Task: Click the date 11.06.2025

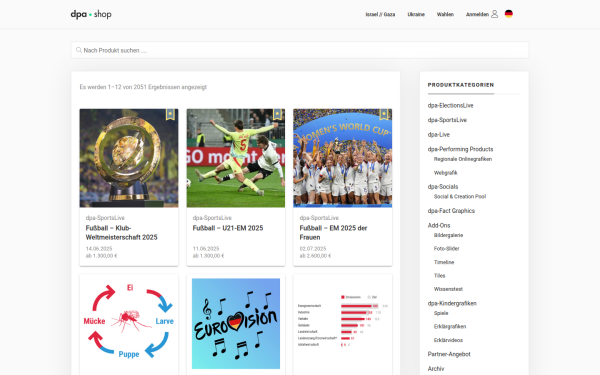Action: (206, 249)
